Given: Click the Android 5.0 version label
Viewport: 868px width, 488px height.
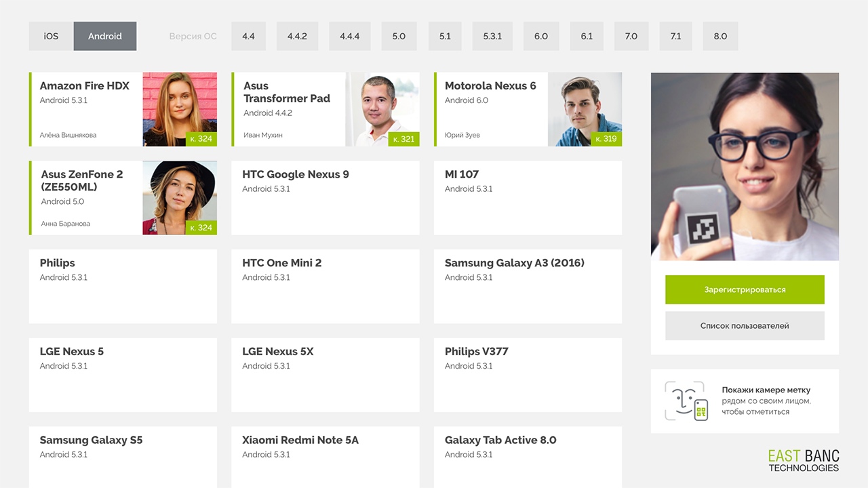Looking at the screenshot, I should pyautogui.click(x=62, y=202).
